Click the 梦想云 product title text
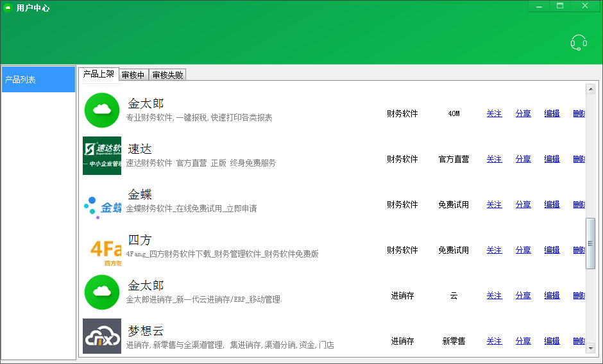This screenshot has height=364, width=603. 146,331
